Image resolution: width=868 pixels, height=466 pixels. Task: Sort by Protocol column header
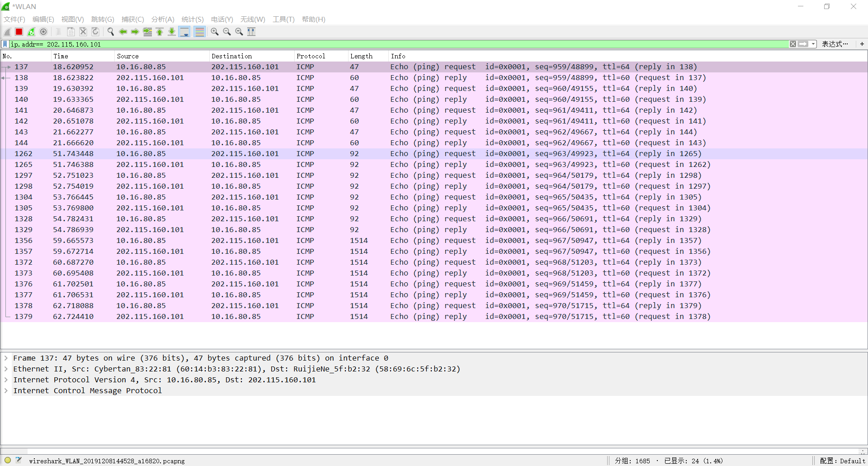point(321,56)
